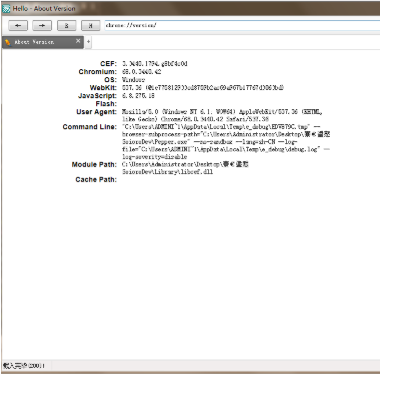Click the WebKit revision value
This screenshot has height=400, width=397.
[203, 88]
